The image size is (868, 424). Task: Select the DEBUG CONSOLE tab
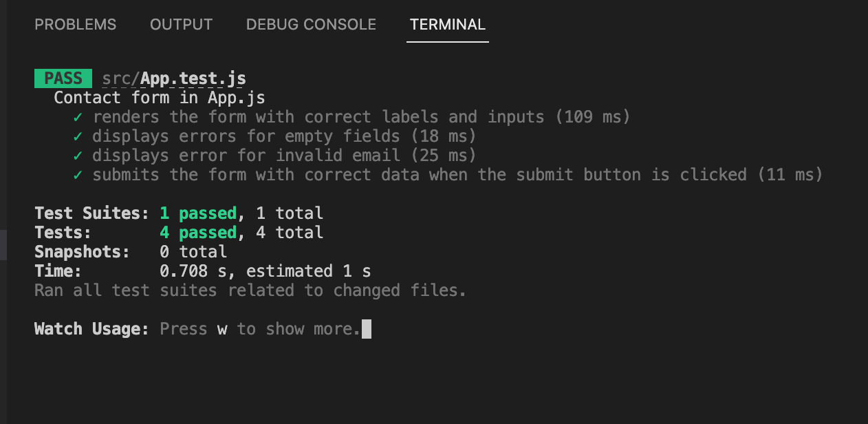311,25
